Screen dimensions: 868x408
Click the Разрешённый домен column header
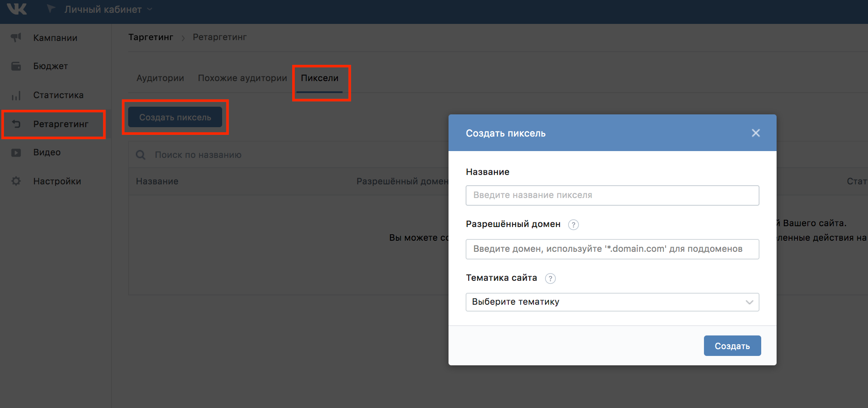(x=402, y=181)
